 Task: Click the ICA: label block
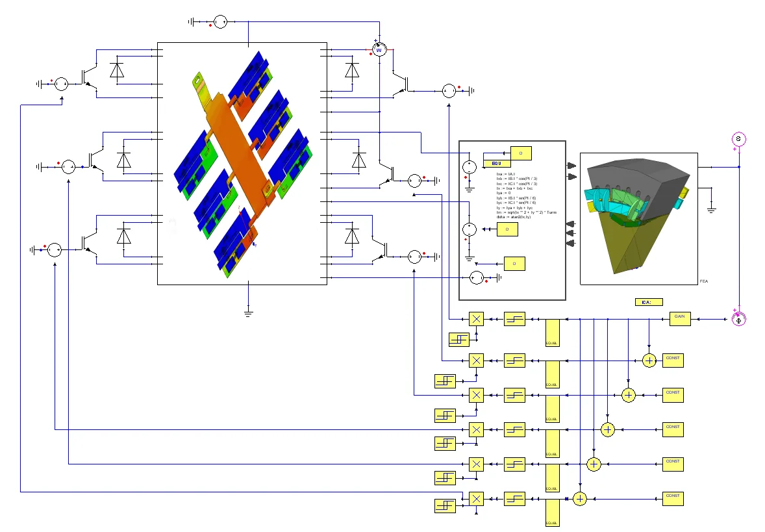pyautogui.click(x=648, y=302)
